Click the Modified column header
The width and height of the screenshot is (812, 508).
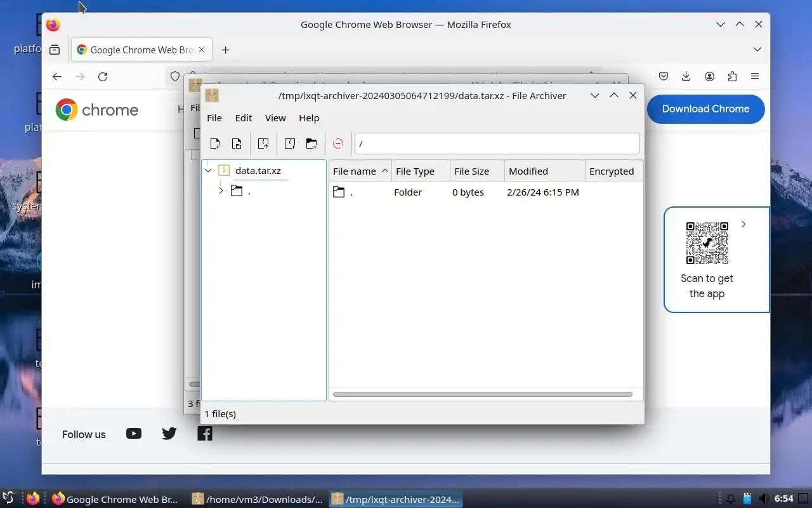544,171
